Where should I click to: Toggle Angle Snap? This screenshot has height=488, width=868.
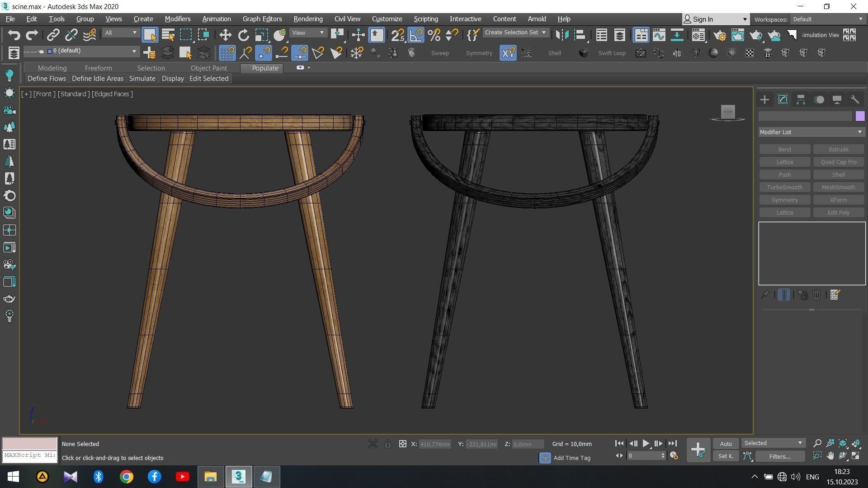point(416,35)
